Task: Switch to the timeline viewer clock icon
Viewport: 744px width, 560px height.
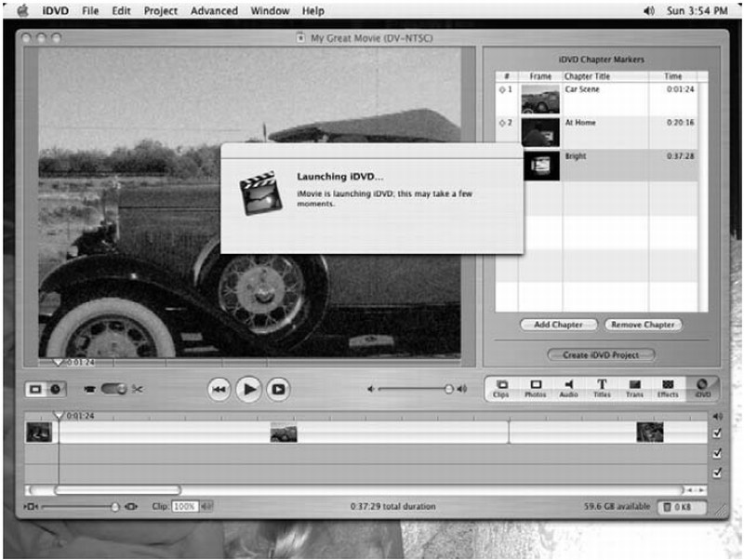Action: tap(56, 389)
